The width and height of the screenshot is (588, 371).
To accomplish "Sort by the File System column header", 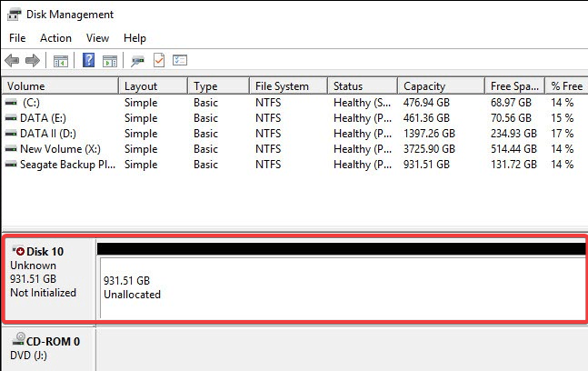I will [x=288, y=85].
